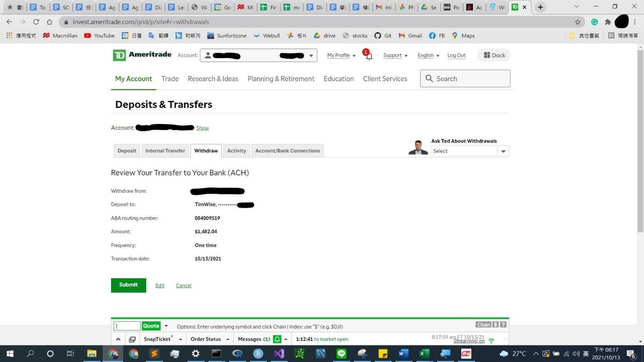This screenshot has width=644, height=362.
Task: Open the Git bookmark
Action: [x=383, y=35]
